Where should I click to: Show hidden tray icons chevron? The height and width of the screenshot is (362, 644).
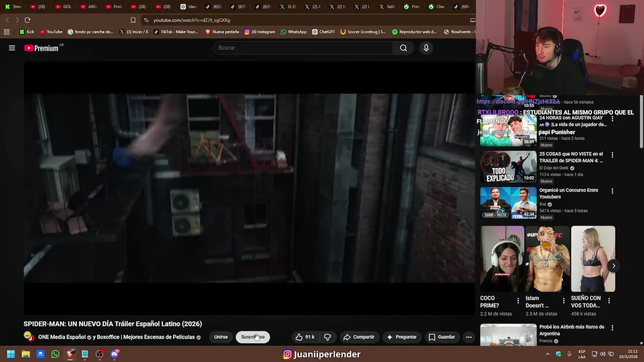[x=547, y=354]
